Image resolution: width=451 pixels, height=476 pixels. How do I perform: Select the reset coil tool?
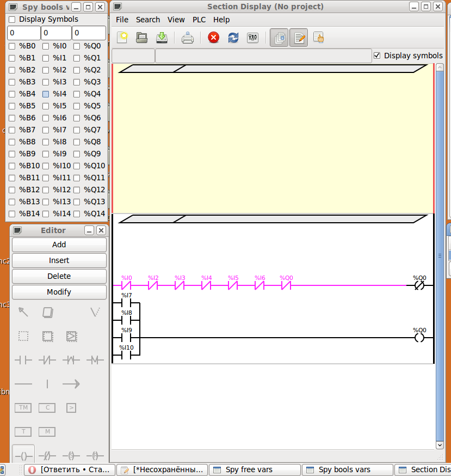(x=95, y=455)
